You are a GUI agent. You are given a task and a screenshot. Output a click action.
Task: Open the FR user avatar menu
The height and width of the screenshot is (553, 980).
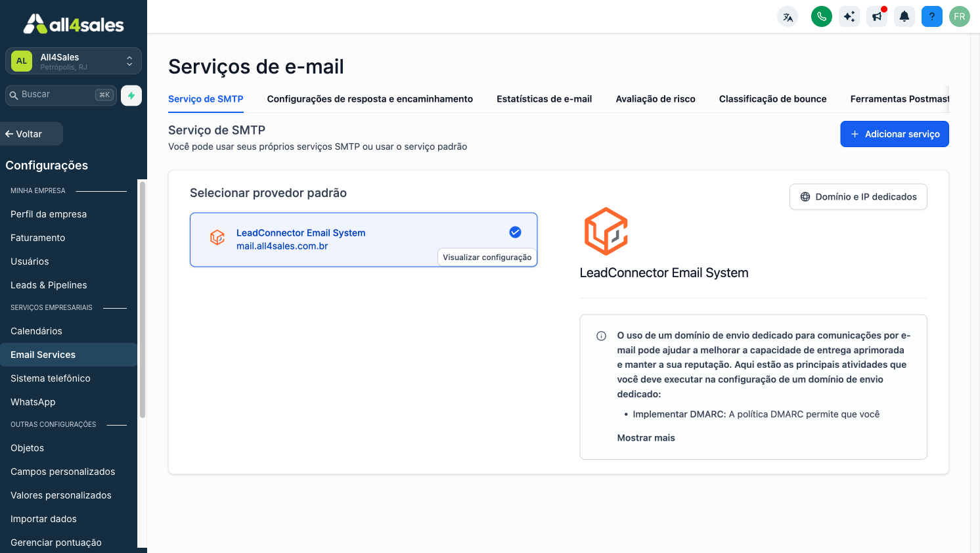tap(960, 16)
